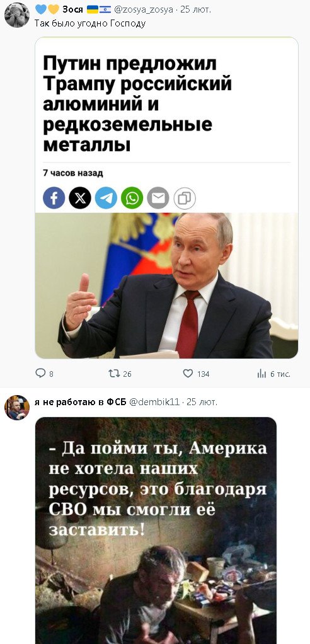Open the Путин предложил Трампу article headline

click(137, 105)
